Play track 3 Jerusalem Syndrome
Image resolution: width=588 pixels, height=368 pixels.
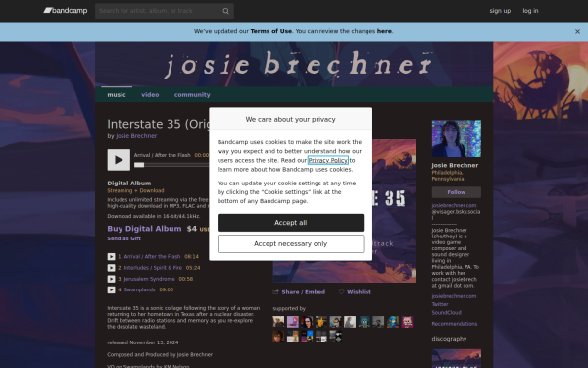pyautogui.click(x=111, y=279)
